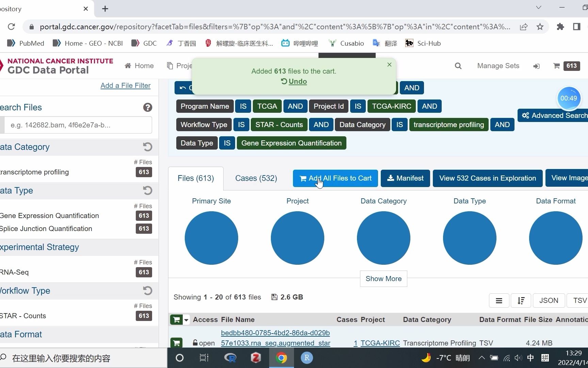Open the cart showing 613 files
Image resolution: width=588 pixels, height=368 pixels.
(567, 66)
